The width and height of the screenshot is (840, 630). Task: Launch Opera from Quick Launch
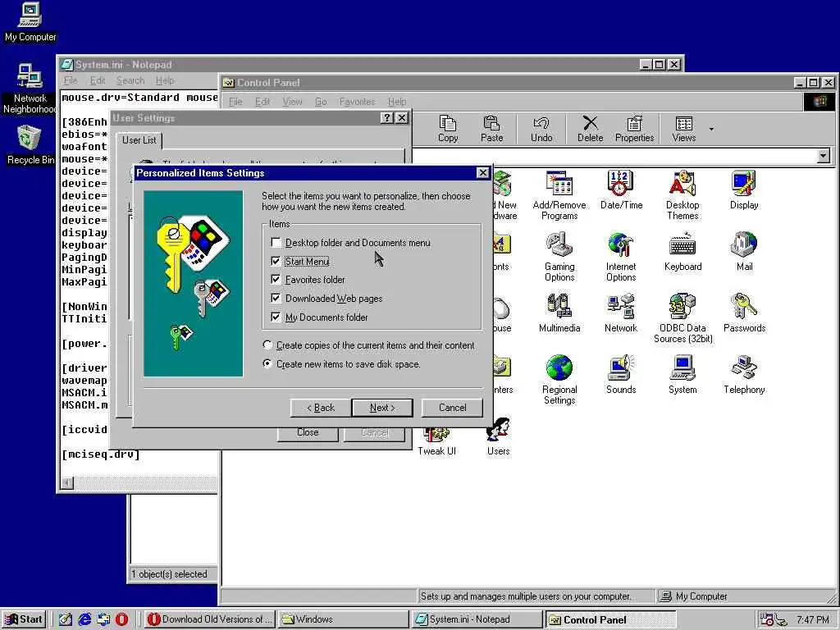[x=122, y=619]
